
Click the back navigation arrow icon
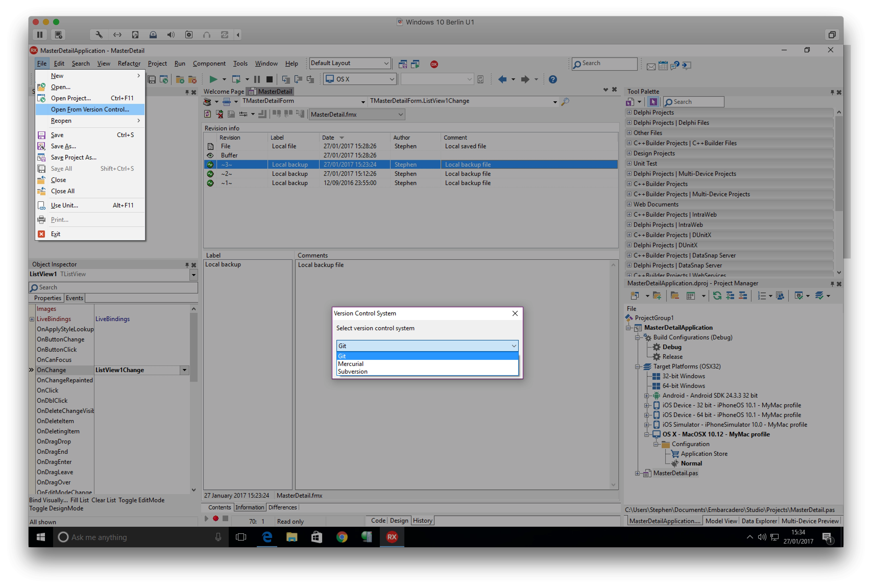click(502, 79)
